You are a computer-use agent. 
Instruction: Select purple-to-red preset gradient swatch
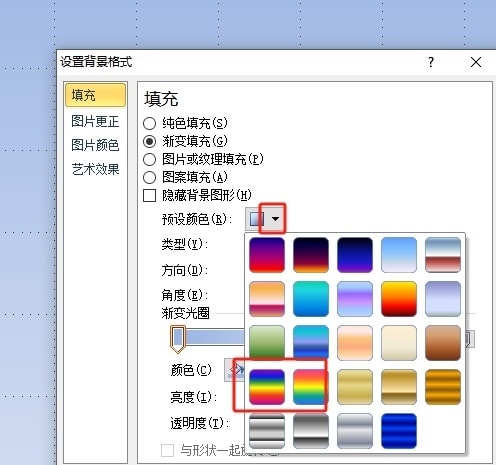pyautogui.click(x=267, y=255)
